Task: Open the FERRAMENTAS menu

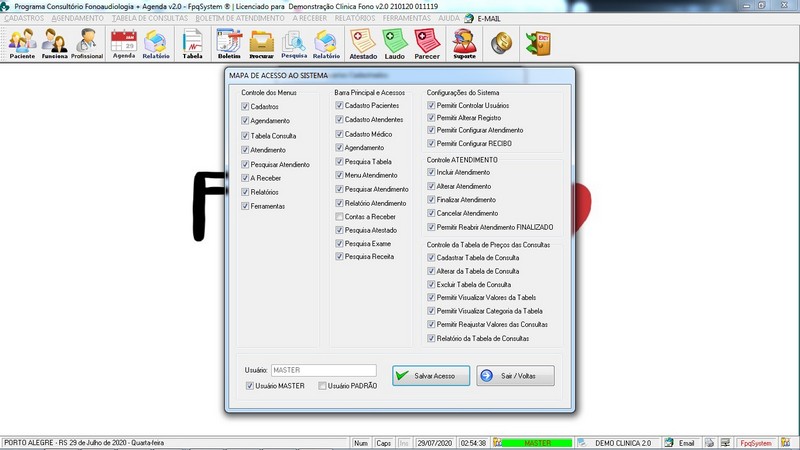Action: tap(407, 18)
